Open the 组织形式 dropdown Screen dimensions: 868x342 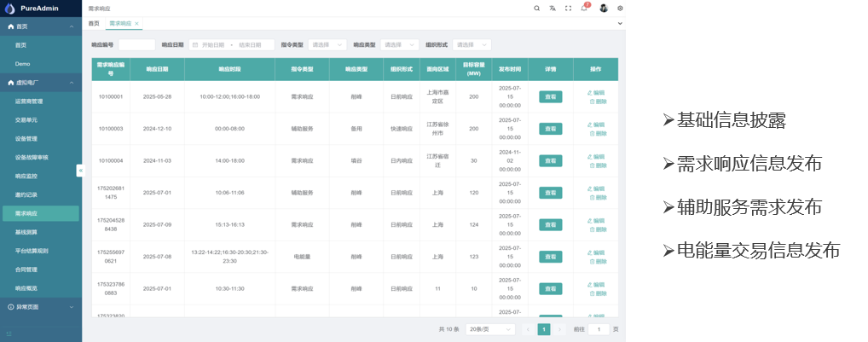click(x=472, y=44)
